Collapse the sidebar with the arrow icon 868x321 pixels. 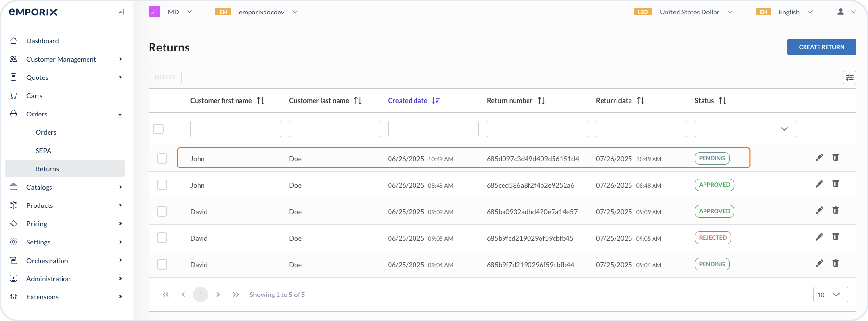[x=121, y=12]
